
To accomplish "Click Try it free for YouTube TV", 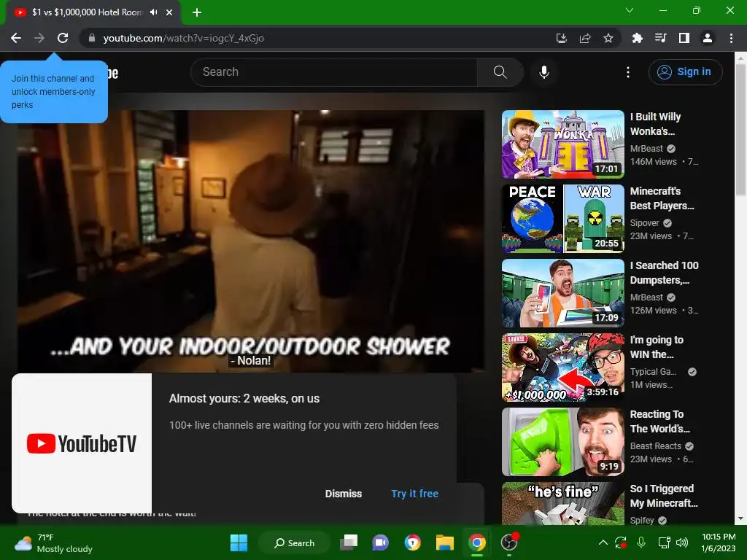I will (415, 494).
